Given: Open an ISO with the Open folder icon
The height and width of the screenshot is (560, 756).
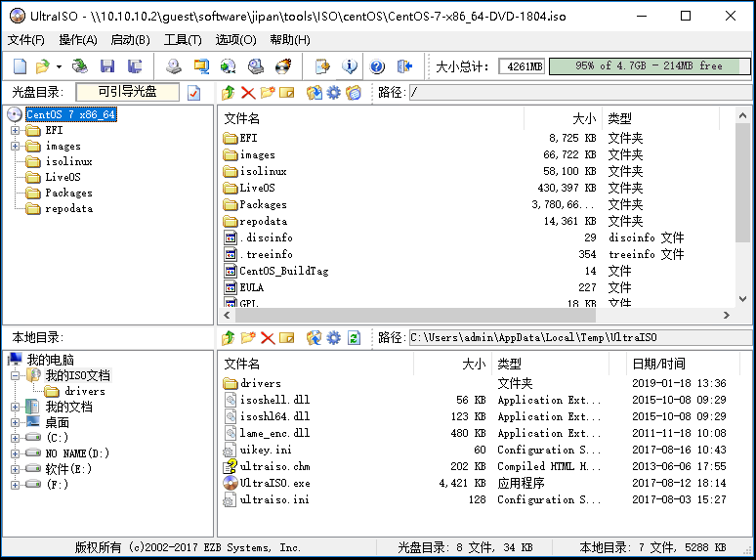Looking at the screenshot, I should point(42,66).
